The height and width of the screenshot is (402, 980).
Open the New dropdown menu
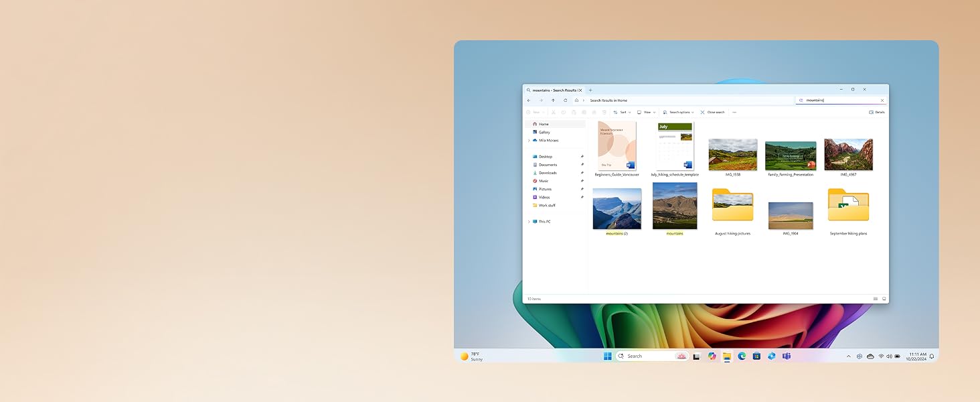coord(536,112)
